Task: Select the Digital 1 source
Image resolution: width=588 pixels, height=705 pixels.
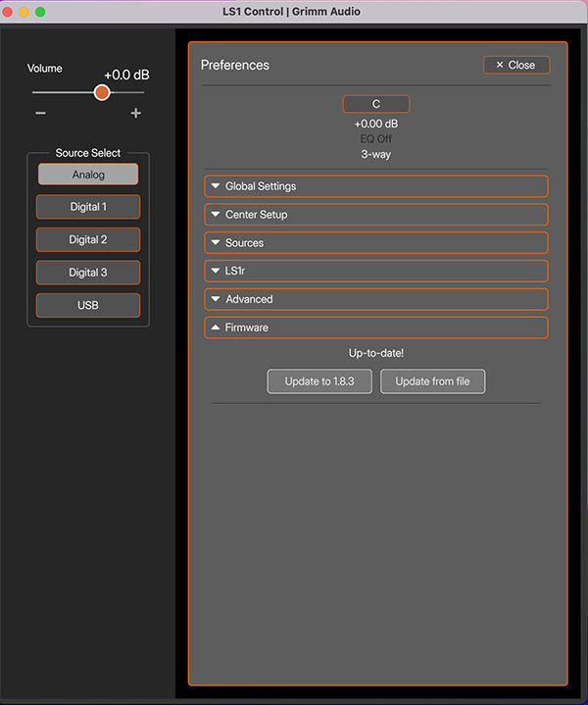Action: click(x=88, y=207)
